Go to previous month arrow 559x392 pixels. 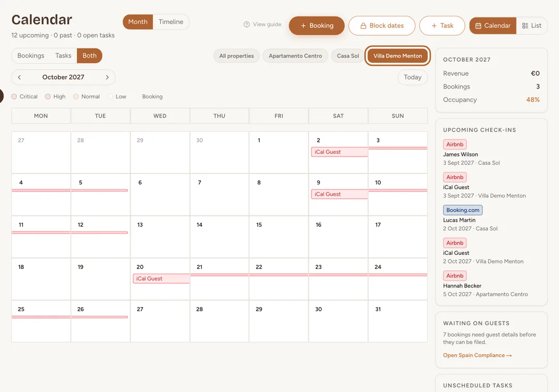pos(19,77)
